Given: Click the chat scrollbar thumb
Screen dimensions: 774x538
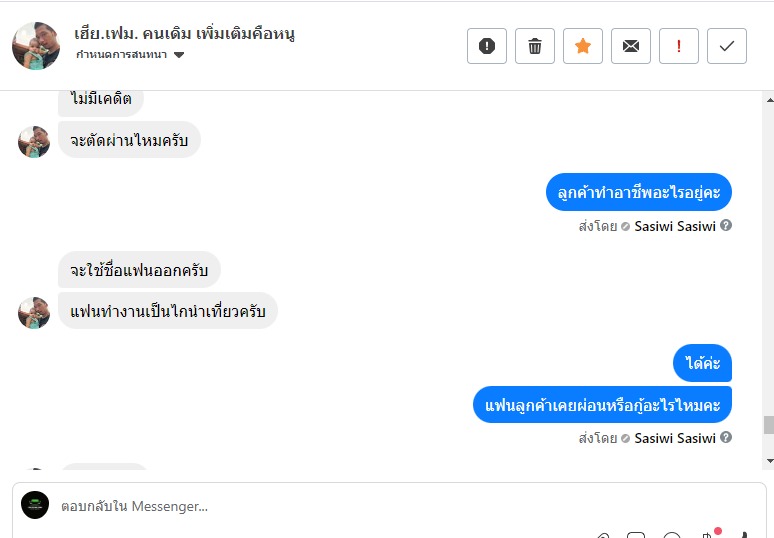Looking at the screenshot, I should point(768,425).
